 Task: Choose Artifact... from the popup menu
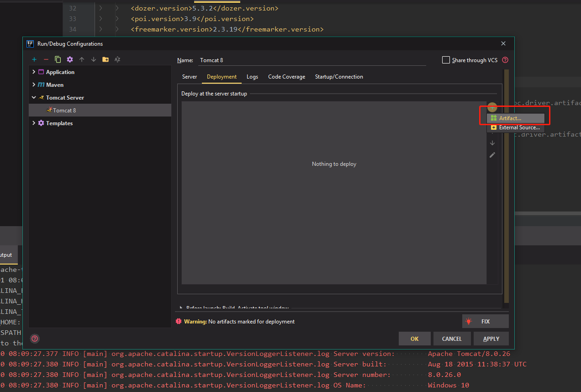[515, 118]
